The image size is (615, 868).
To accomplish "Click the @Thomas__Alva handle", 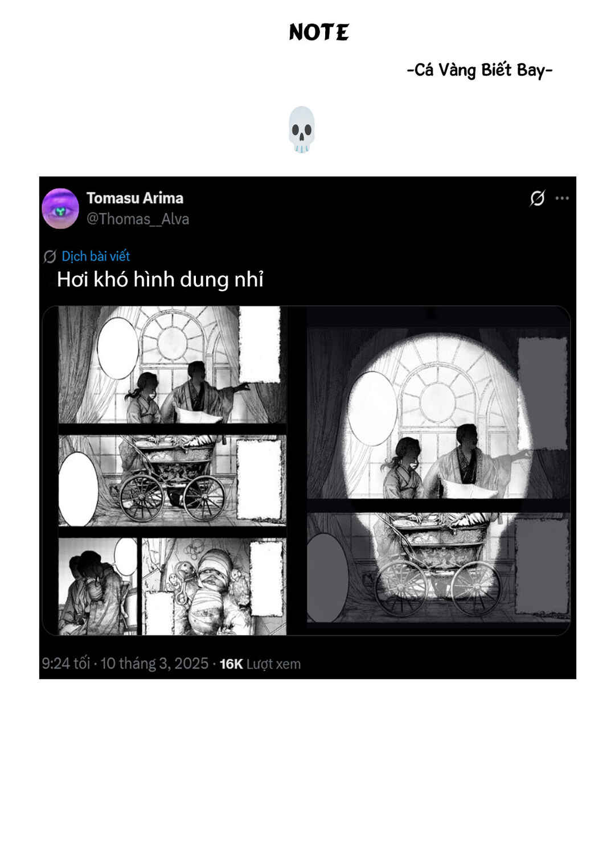I will [x=138, y=219].
